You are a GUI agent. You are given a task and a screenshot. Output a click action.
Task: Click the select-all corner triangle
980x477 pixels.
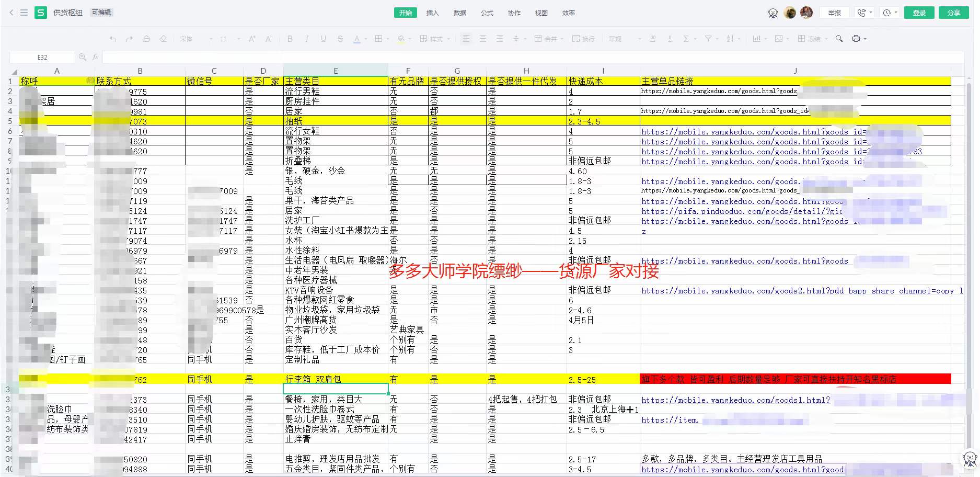coord(14,71)
